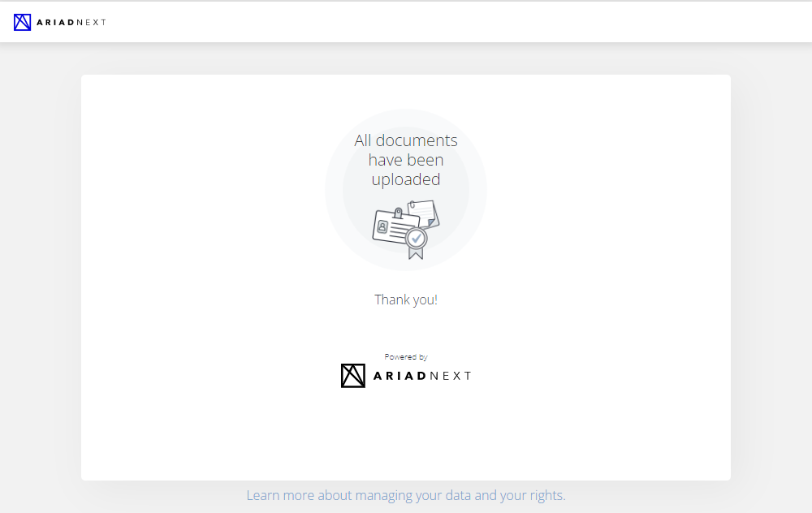Click the 'All documents have been uploaded' heading

[x=406, y=160]
